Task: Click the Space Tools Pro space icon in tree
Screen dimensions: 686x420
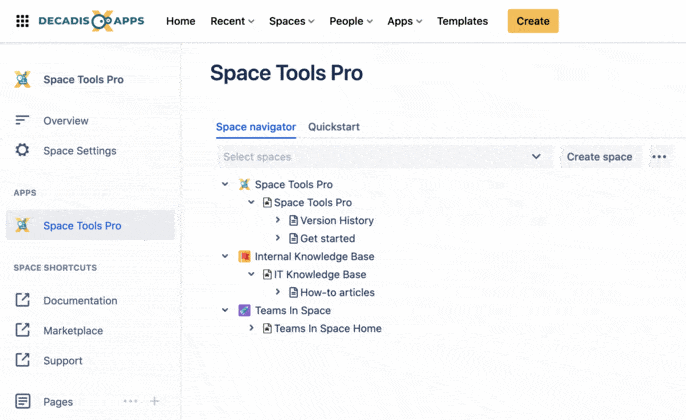Action: pyautogui.click(x=244, y=185)
